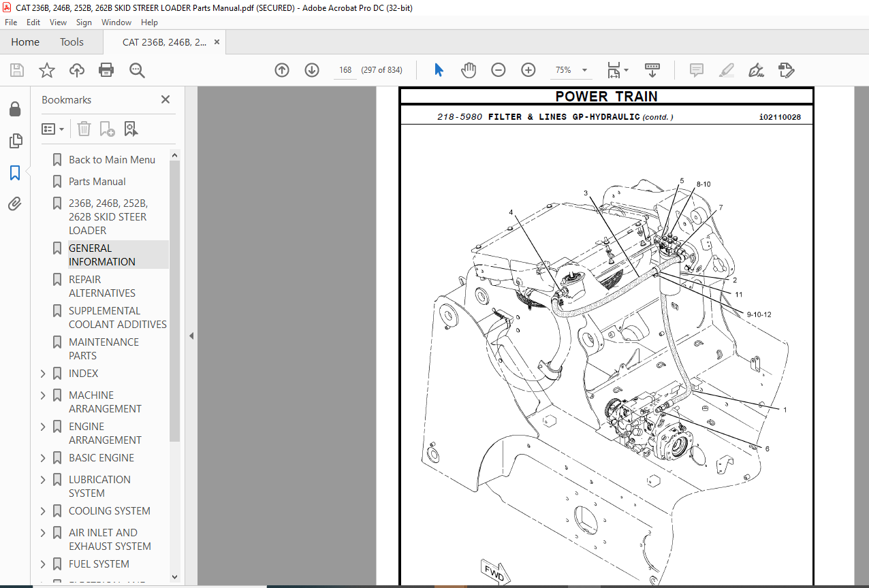Viewport: 869px width, 588px height.
Task: Open the Parts Manual bookmark
Action: [97, 182]
